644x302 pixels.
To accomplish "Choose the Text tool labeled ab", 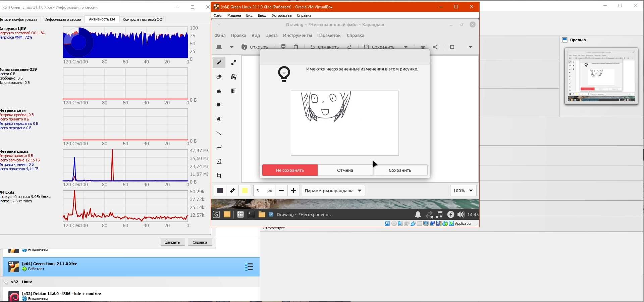I will pos(219,91).
